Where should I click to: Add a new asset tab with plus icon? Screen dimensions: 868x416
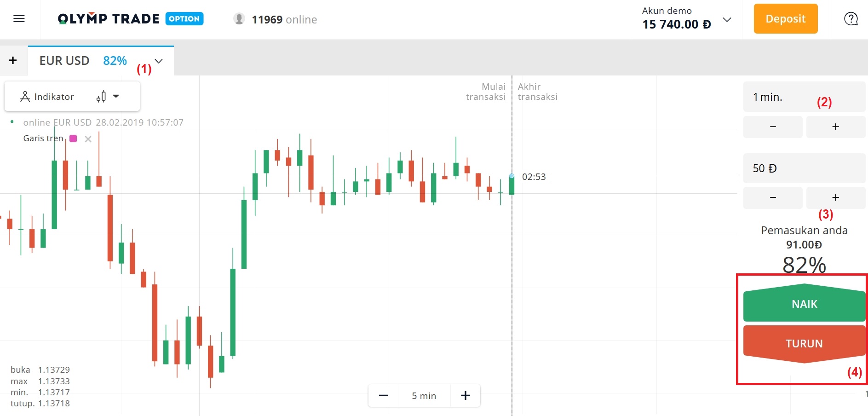[13, 60]
